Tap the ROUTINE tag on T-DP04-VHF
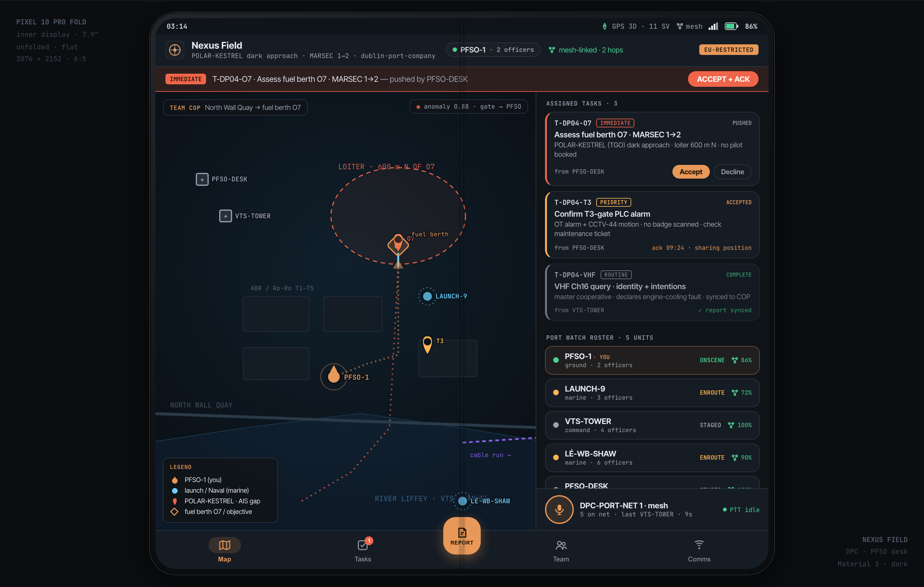 coord(616,275)
